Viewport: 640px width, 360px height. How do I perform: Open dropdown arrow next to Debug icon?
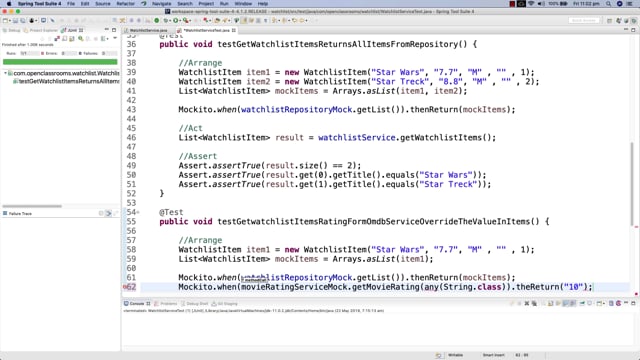pos(170,20)
